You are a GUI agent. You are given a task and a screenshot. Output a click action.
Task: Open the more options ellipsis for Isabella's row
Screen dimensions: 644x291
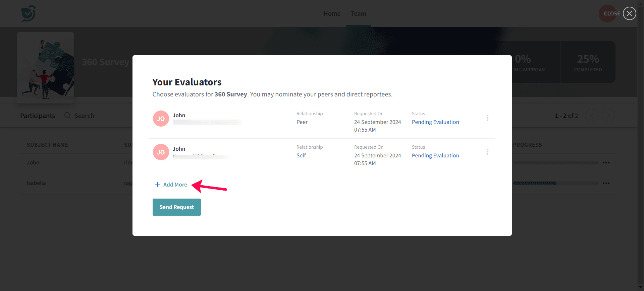click(x=606, y=183)
